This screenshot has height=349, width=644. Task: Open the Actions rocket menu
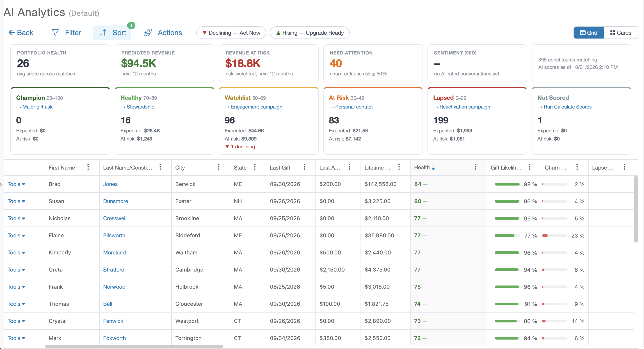(163, 32)
